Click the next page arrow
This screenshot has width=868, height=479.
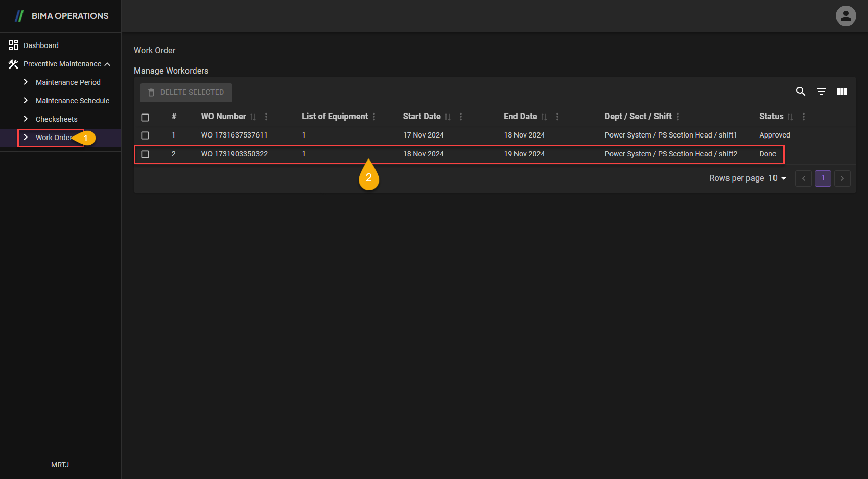[x=842, y=178]
